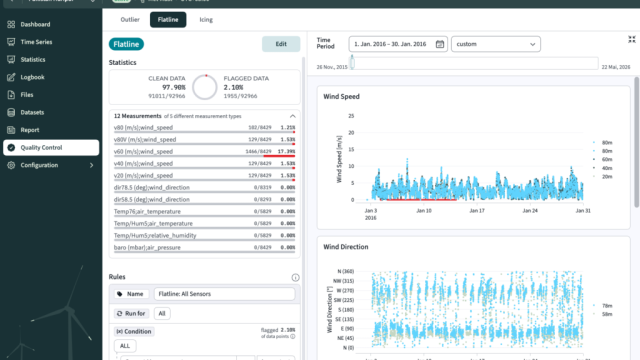
Task: Select the v20 [m/s];wind_speed measurement row
Action: (x=204, y=176)
